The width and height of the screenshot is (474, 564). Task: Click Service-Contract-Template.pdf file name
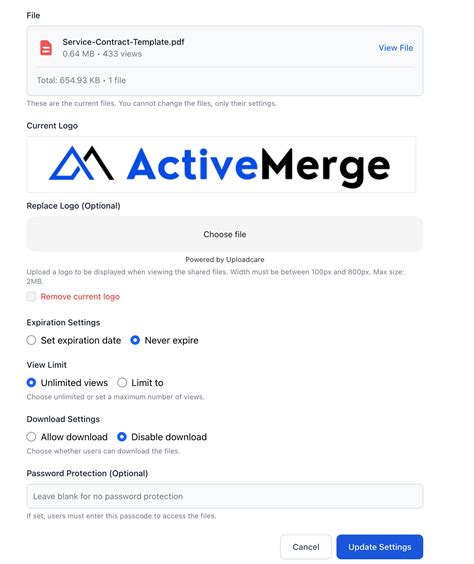(x=123, y=42)
